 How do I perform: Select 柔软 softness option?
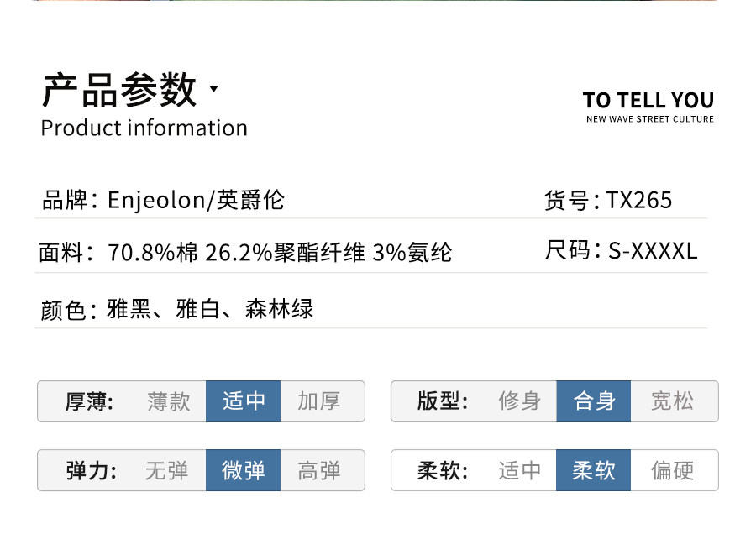click(x=594, y=470)
